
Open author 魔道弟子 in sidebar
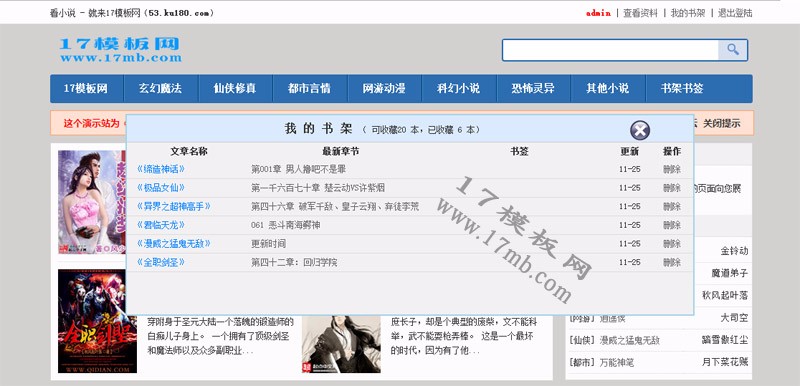pos(730,273)
